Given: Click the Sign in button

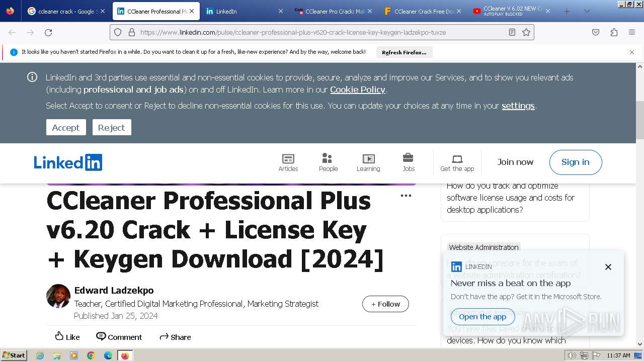Looking at the screenshot, I should (x=576, y=162).
